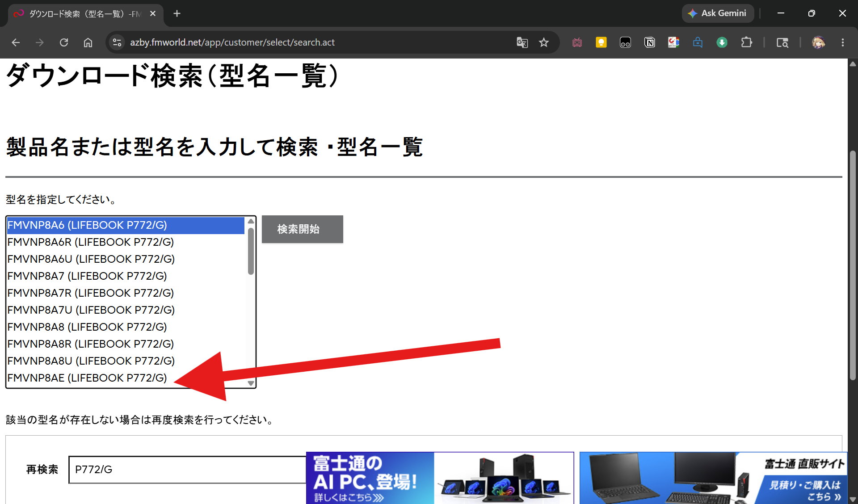858x504 pixels.
Task: Bookmark this page with star icon
Action: coord(543,42)
